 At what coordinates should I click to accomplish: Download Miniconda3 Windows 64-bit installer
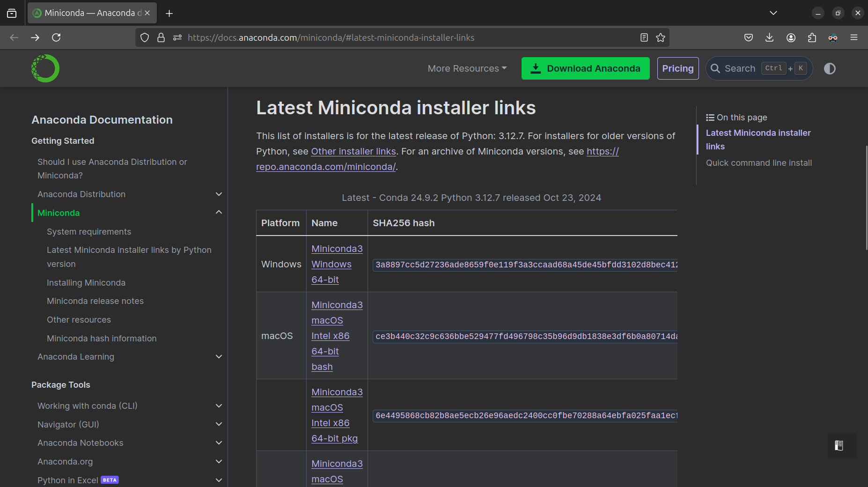(337, 264)
